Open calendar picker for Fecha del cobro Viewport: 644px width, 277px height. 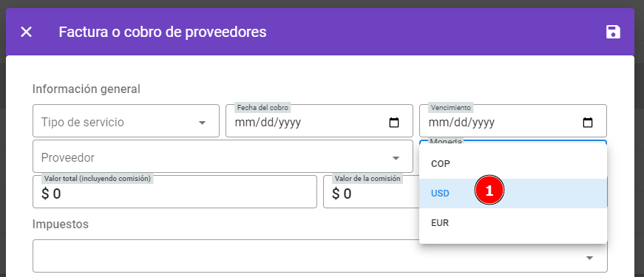click(394, 123)
